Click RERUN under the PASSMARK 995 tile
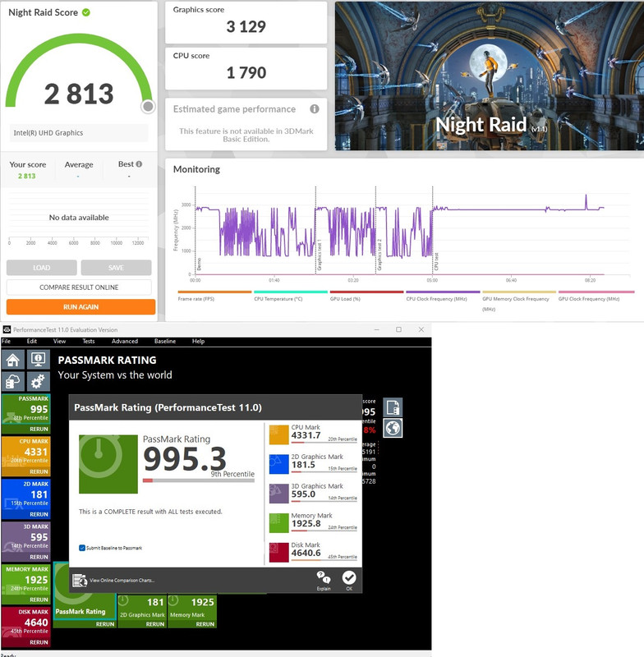This screenshot has height=657, width=644. click(x=39, y=429)
